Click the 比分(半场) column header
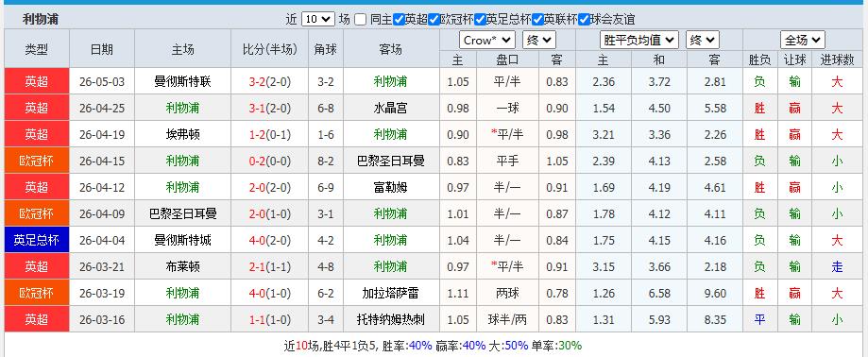Screen dimensions: 868x357 tap(270, 49)
